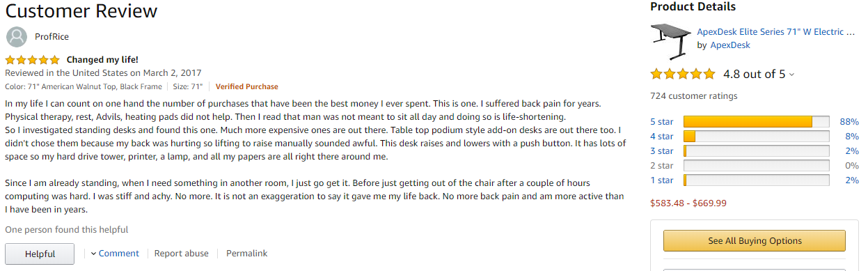Click the review's five-star rating icons
This screenshot has width=868, height=271.
click(x=32, y=60)
